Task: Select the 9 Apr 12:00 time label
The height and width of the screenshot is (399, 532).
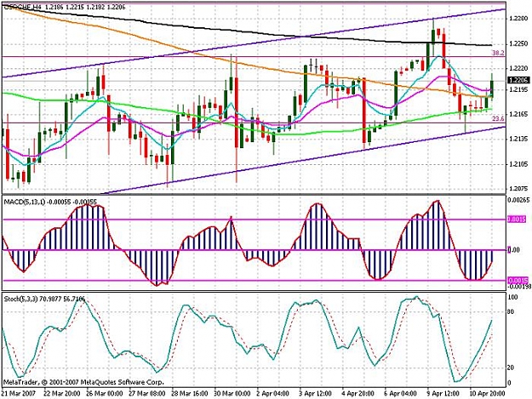Action: pos(443,394)
